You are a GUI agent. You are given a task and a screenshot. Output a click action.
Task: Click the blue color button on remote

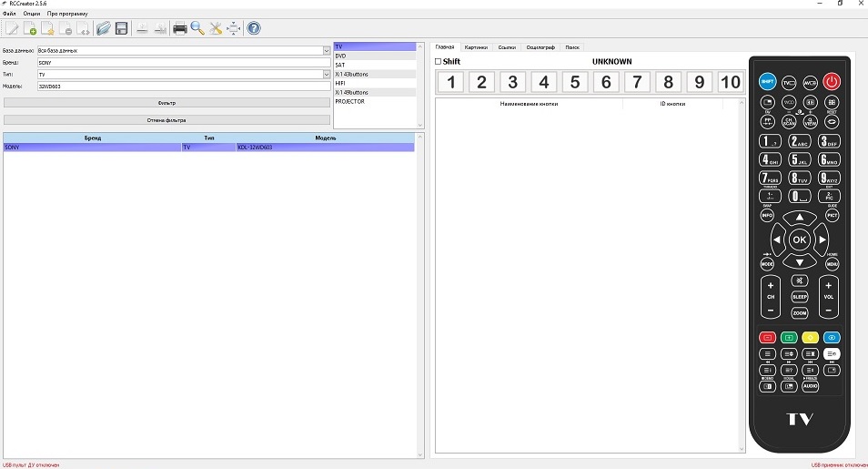tap(832, 338)
